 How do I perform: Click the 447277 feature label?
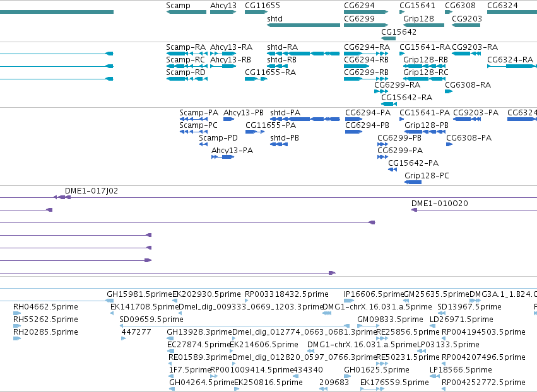point(136,332)
